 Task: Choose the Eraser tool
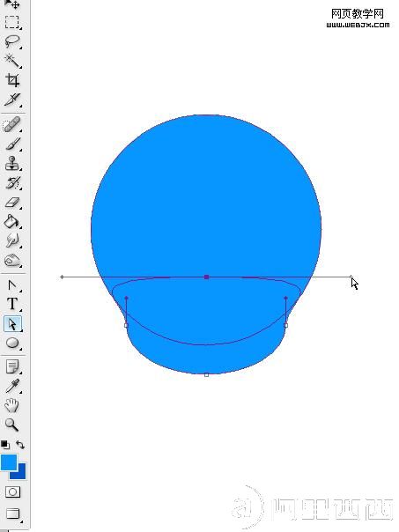12,203
